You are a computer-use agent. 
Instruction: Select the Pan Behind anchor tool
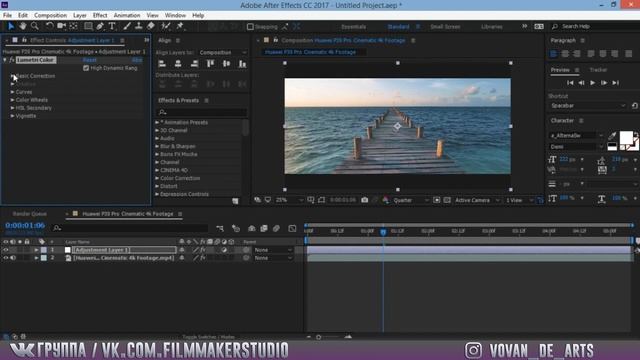pyautogui.click(x=74, y=26)
